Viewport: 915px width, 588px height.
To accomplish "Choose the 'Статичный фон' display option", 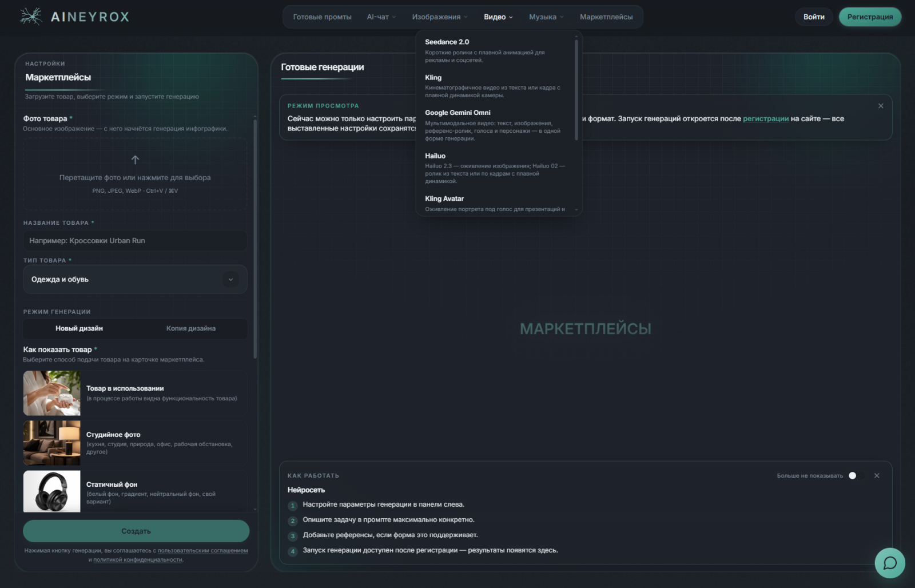I will tap(135, 491).
